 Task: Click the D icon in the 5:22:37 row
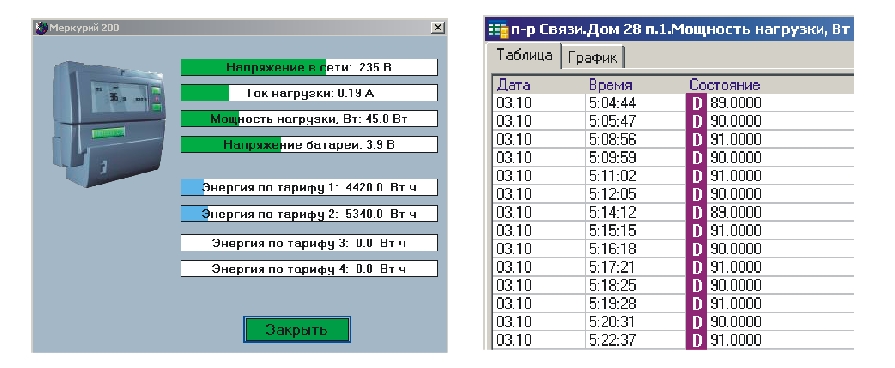pyautogui.click(x=696, y=340)
